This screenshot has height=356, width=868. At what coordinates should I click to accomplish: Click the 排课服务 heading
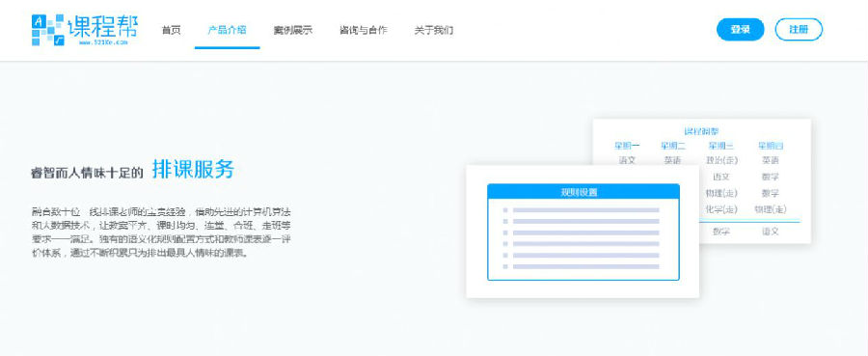point(193,170)
